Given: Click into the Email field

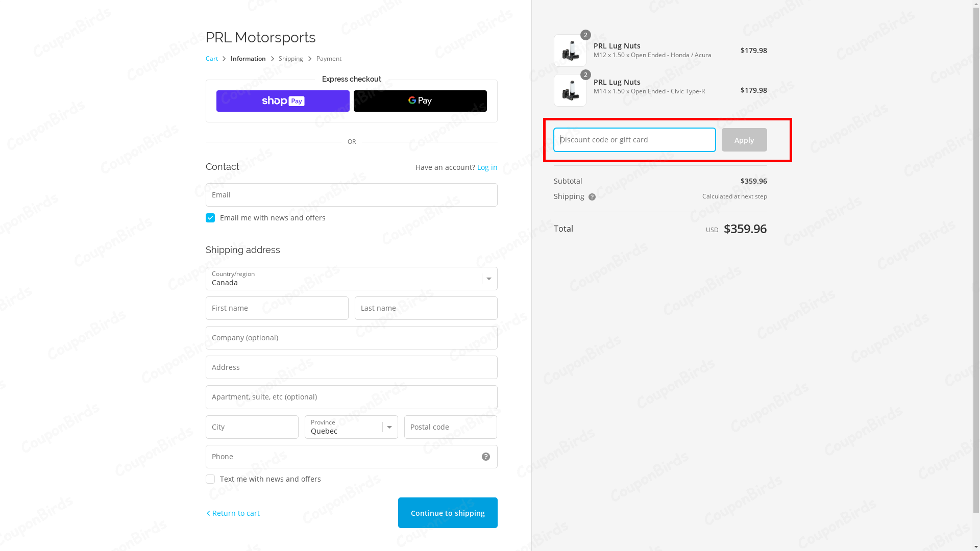Looking at the screenshot, I should (x=351, y=195).
